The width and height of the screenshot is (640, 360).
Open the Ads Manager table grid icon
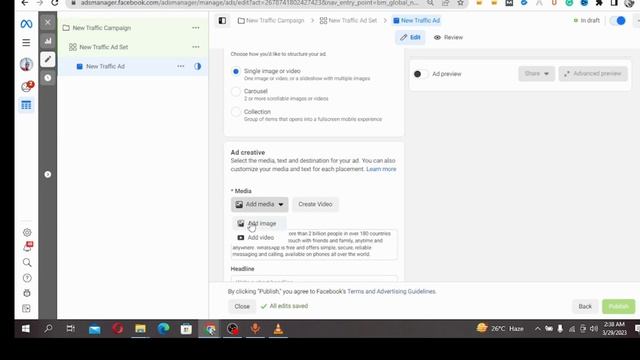pyautogui.click(x=26, y=105)
